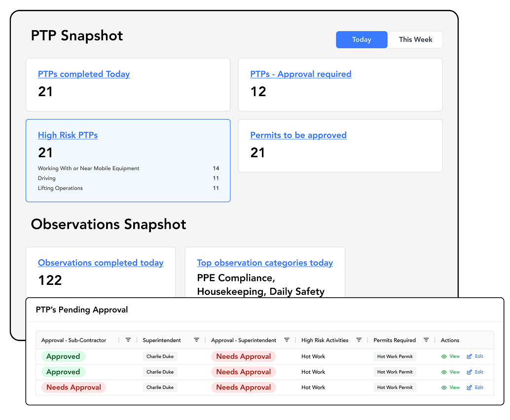Screen dimensions: 510x420
Task: Open the PTPs - Approval required link
Action: point(301,74)
